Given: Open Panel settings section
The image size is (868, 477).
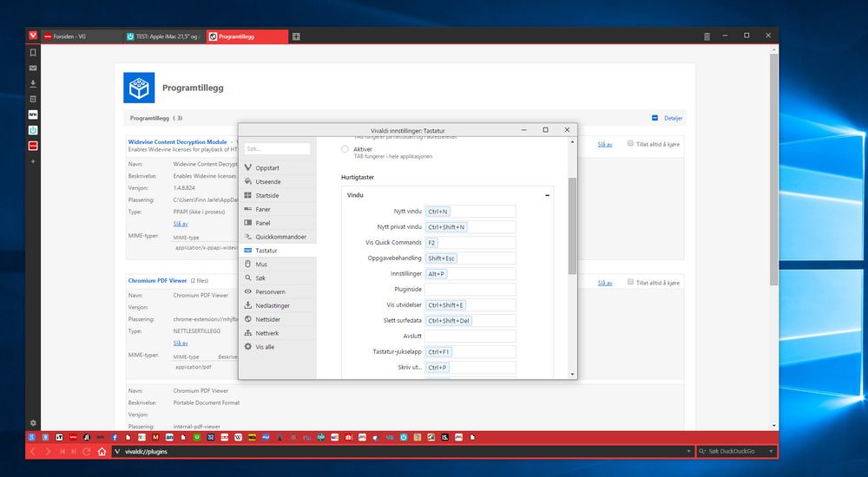Looking at the screenshot, I should point(278,223).
